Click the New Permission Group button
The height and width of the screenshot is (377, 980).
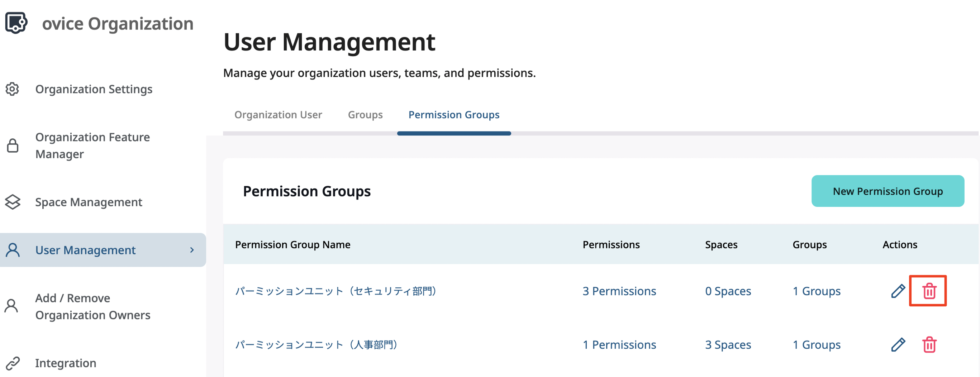888,191
